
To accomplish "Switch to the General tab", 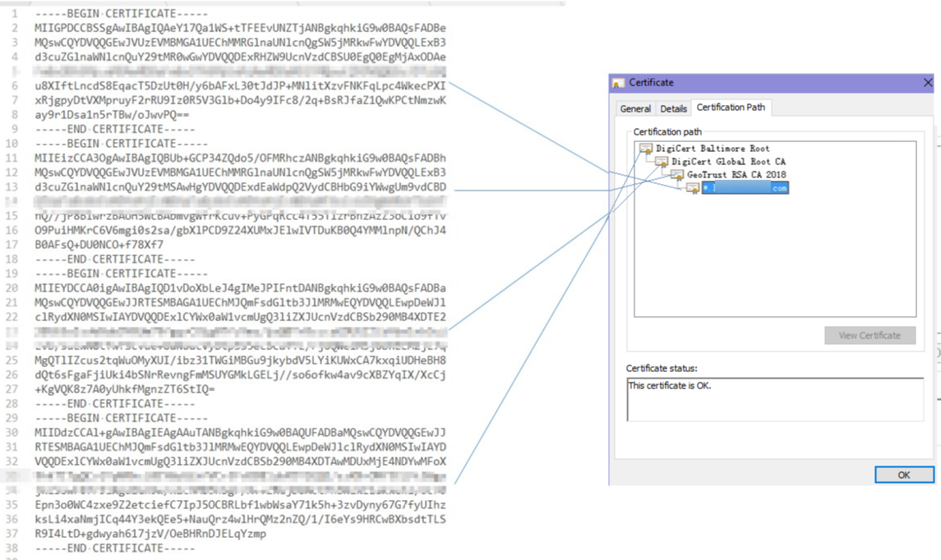I will pyautogui.click(x=635, y=108).
